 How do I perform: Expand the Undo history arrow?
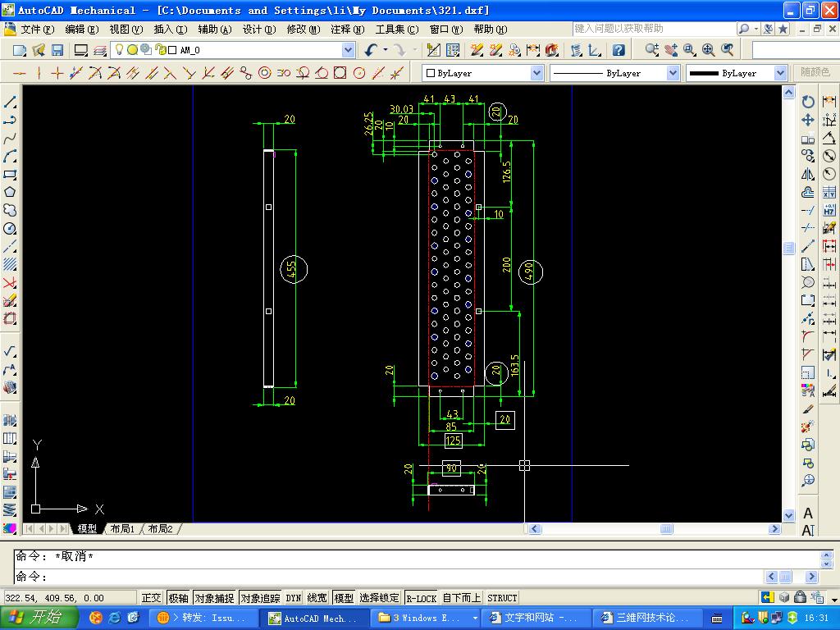pos(386,50)
